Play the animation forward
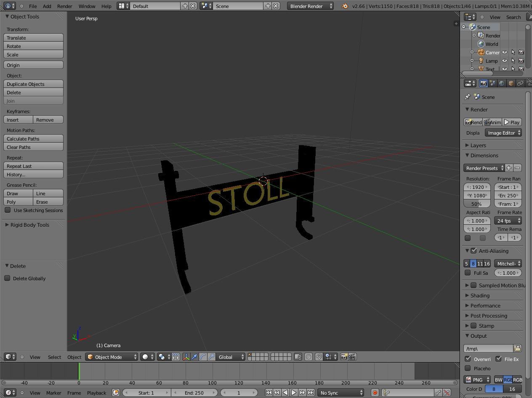 pyautogui.click(x=294, y=393)
